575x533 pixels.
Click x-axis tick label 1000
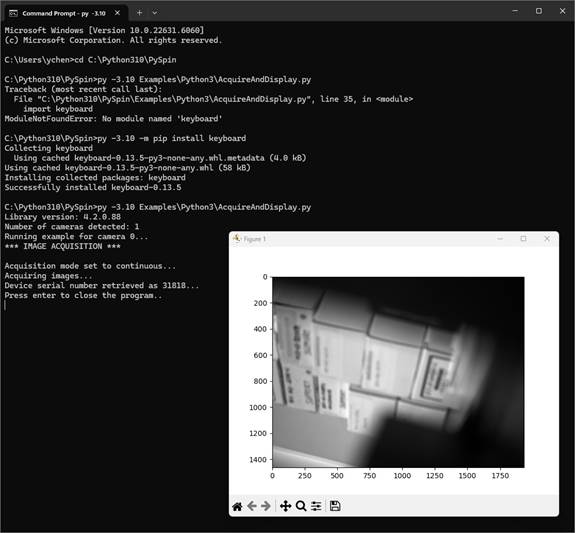(402, 476)
